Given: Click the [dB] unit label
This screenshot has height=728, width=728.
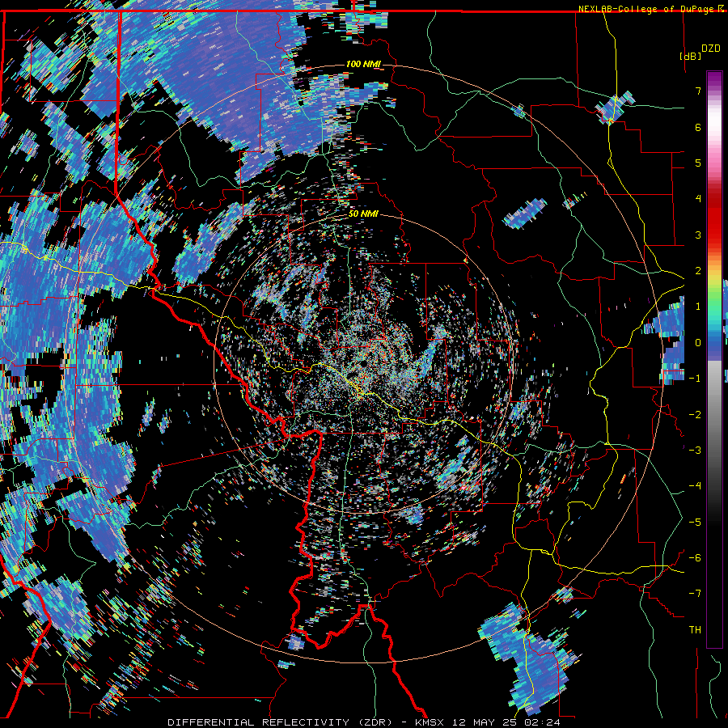Looking at the screenshot, I should click(691, 56).
